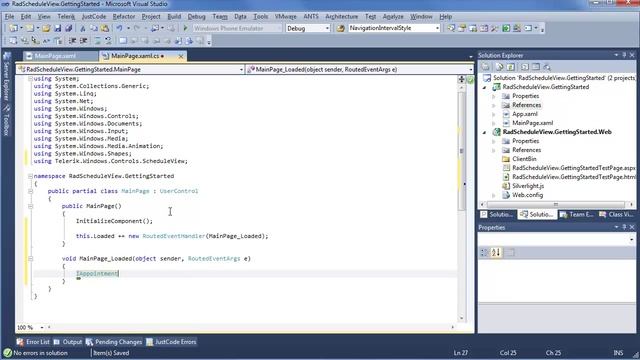Collapse the using directives outline block

[x=30, y=78]
